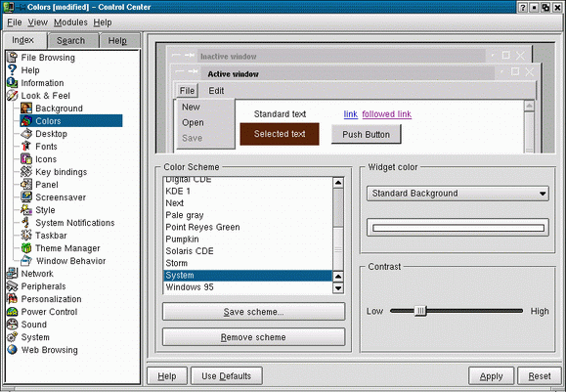Open the Modules menu
Screen dimensions: 566x392
coord(70,22)
